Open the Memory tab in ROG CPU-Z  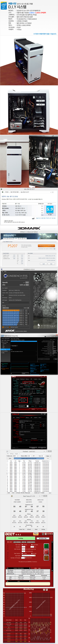(x=27, y=379)
